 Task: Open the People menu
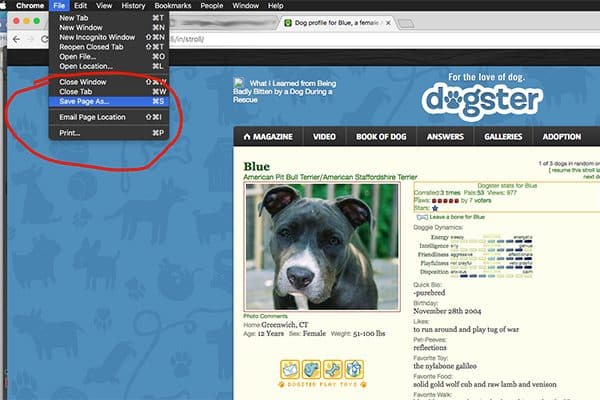(212, 5)
